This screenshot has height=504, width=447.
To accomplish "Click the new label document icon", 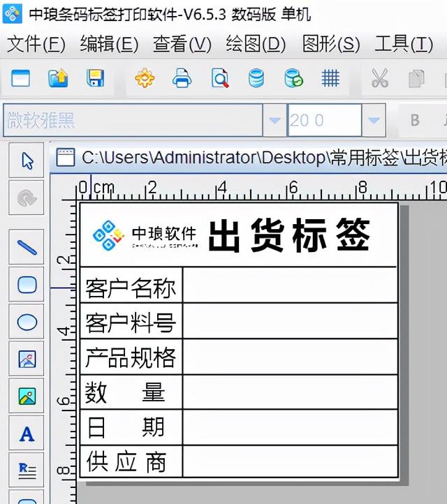I will pyautogui.click(x=20, y=78).
